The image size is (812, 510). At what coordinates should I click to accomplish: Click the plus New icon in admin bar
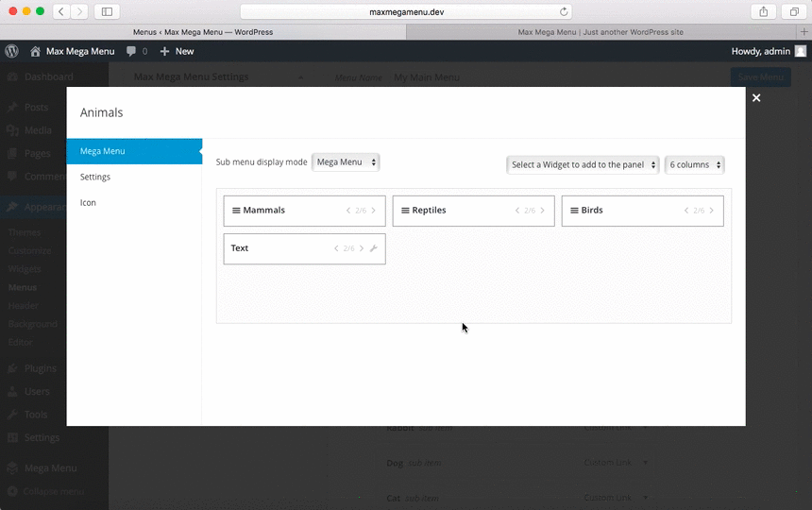click(164, 51)
